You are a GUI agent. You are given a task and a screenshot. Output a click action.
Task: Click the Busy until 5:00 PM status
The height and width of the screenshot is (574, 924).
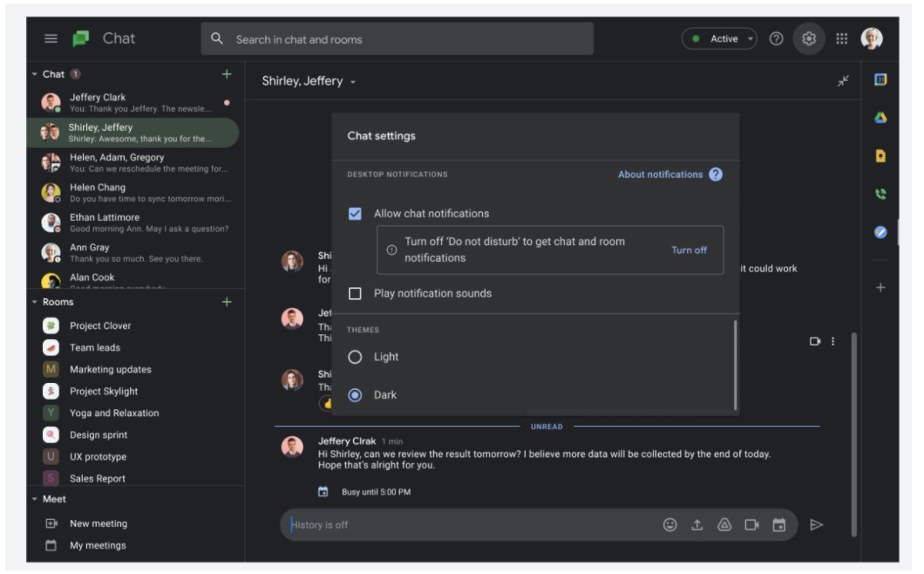click(376, 492)
